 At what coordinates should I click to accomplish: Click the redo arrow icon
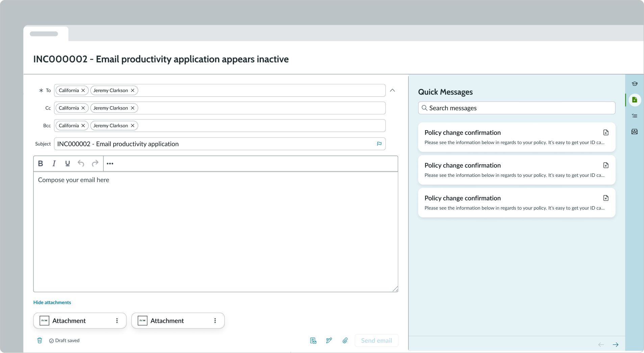pyautogui.click(x=95, y=164)
